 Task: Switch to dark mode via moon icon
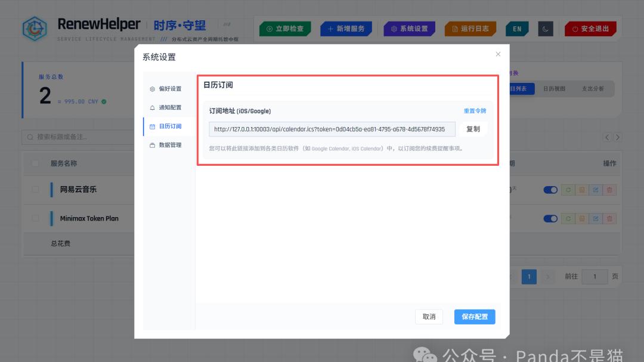click(x=545, y=28)
